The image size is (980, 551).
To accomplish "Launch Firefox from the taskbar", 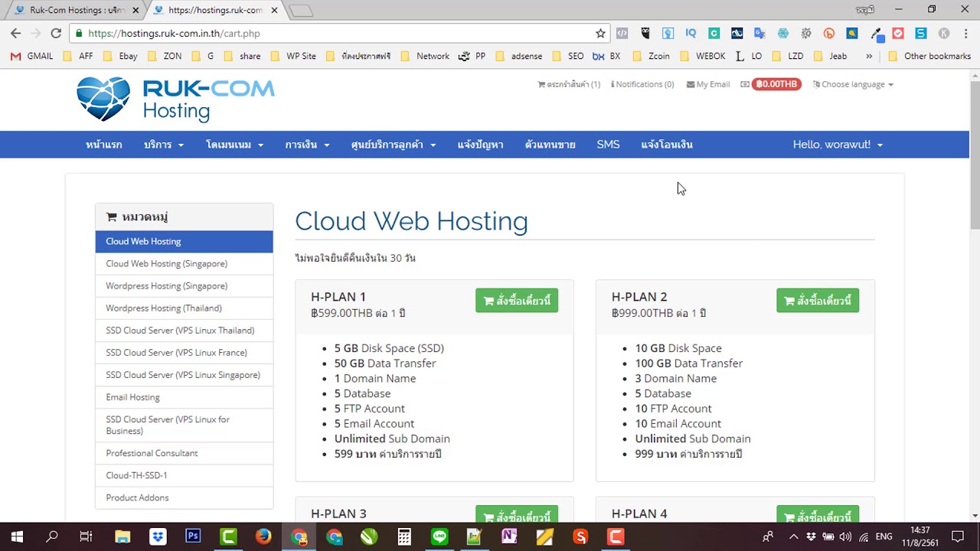I will point(263,536).
